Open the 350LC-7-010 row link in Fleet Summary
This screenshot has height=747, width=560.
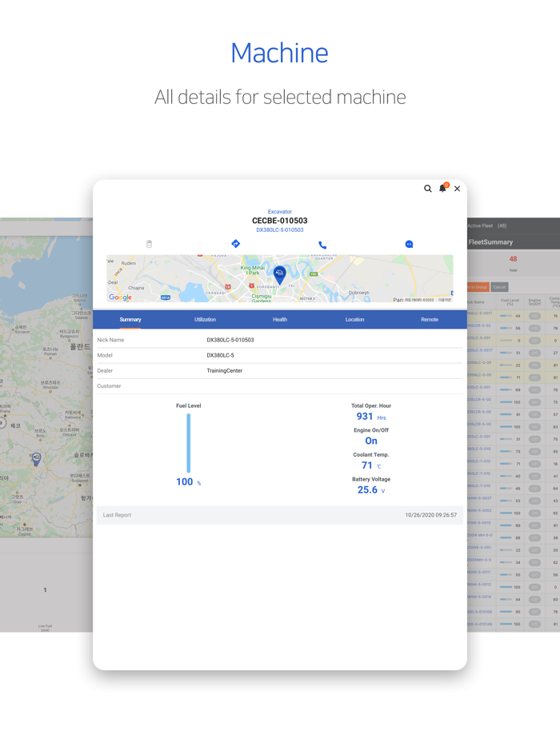(x=479, y=473)
